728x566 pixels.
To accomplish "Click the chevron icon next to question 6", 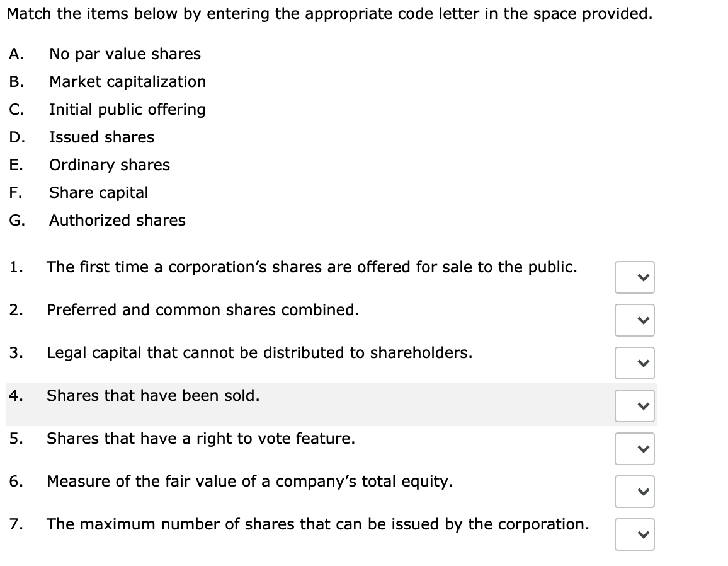I will click(634, 492).
